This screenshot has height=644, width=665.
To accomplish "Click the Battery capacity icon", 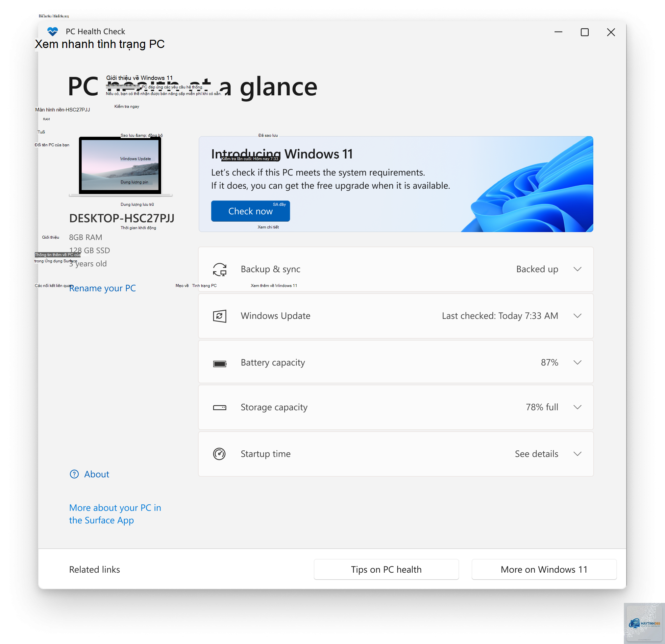I will (219, 364).
